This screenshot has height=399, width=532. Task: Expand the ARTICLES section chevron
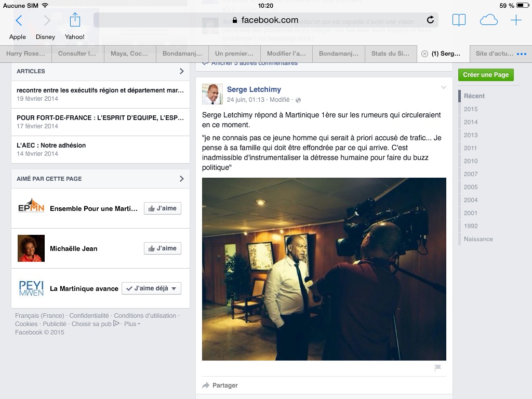click(x=181, y=71)
